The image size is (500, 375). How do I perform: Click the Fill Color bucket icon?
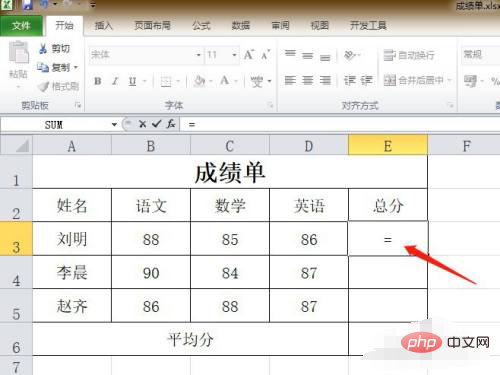click(199, 81)
